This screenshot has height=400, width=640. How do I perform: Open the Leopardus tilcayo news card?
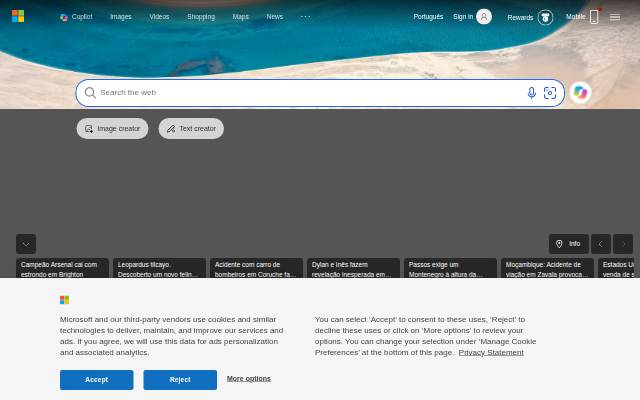click(159, 268)
